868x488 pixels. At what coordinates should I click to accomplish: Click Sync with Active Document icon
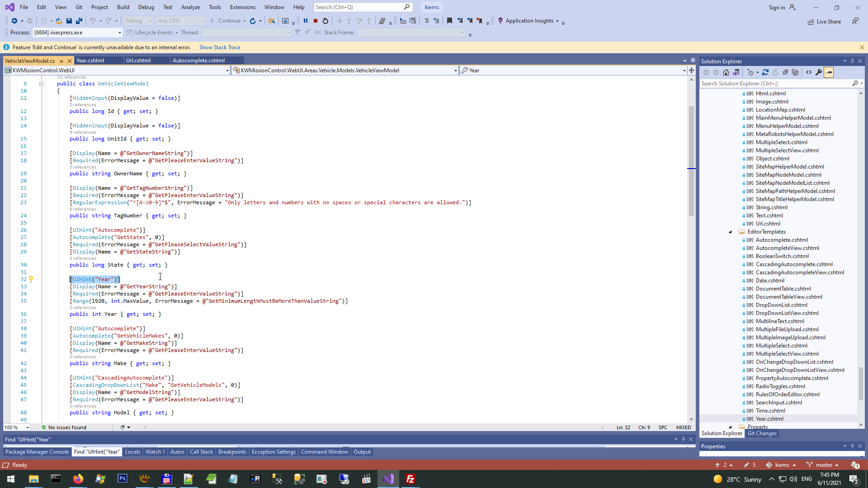tap(765, 72)
